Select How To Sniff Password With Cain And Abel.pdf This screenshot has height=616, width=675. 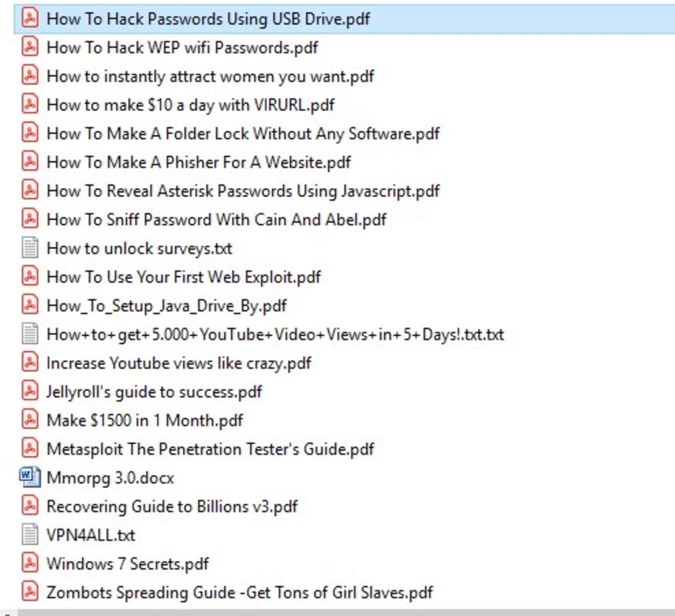(x=216, y=220)
